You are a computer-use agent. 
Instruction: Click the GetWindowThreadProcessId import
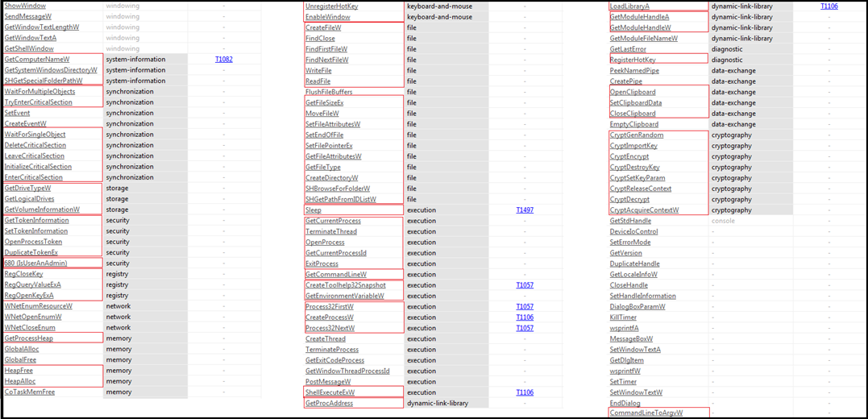coord(347,371)
